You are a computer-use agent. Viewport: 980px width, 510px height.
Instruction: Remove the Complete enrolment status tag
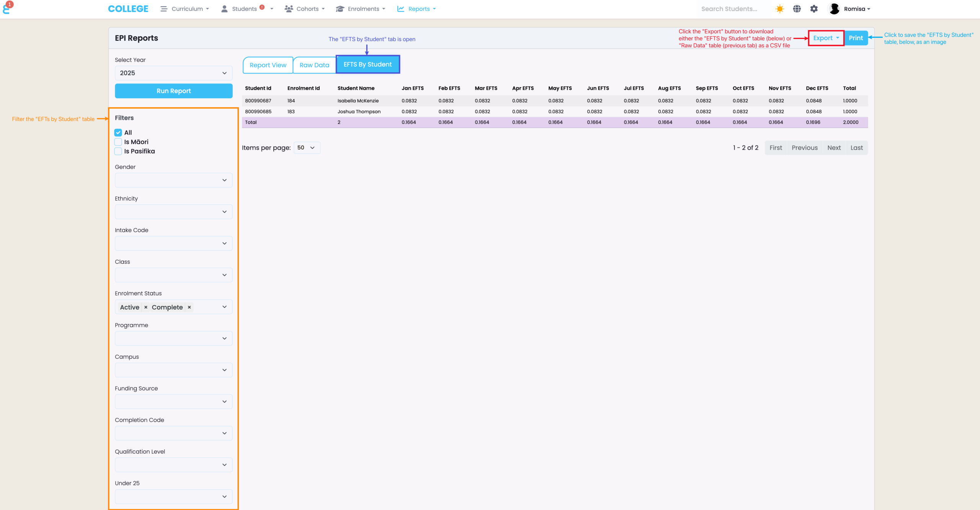pos(189,307)
